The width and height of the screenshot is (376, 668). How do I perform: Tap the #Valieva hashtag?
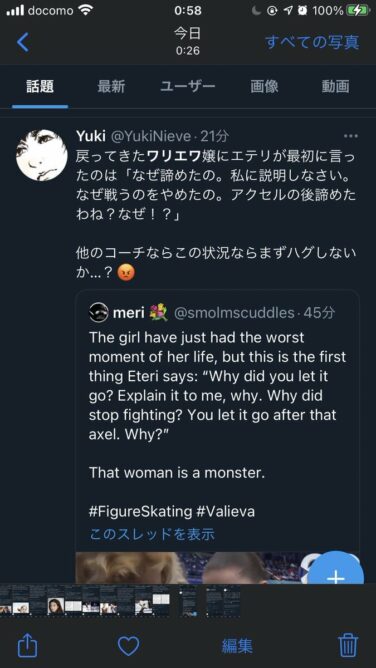226,511
